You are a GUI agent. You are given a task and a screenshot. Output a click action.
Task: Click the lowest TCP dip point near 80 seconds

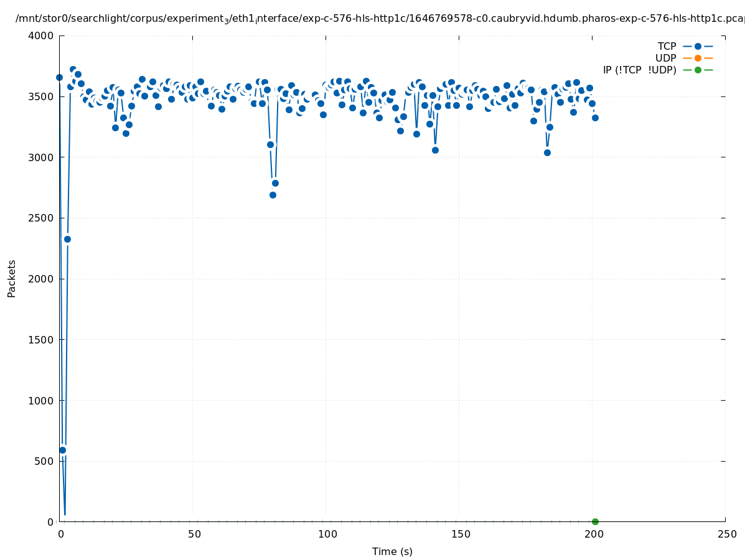point(273,195)
